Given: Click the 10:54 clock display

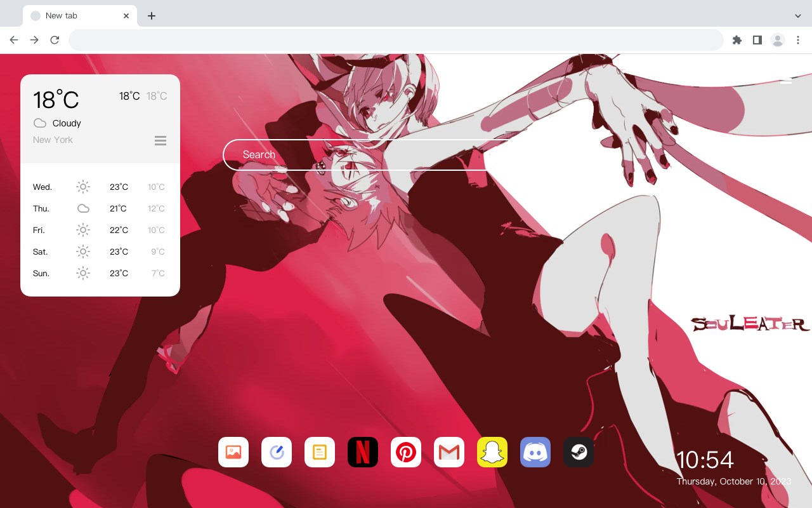Looking at the screenshot, I should point(705,460).
